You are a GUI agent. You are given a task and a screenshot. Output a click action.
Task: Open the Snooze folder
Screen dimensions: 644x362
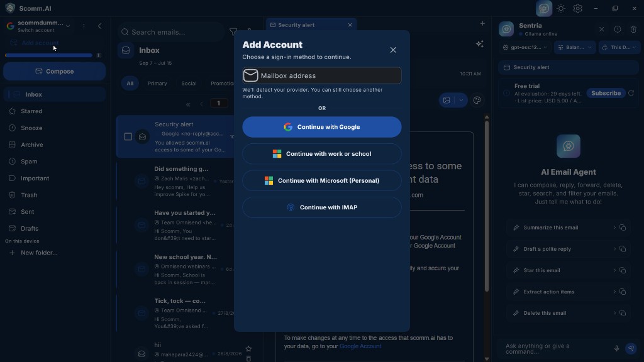pos(31,128)
